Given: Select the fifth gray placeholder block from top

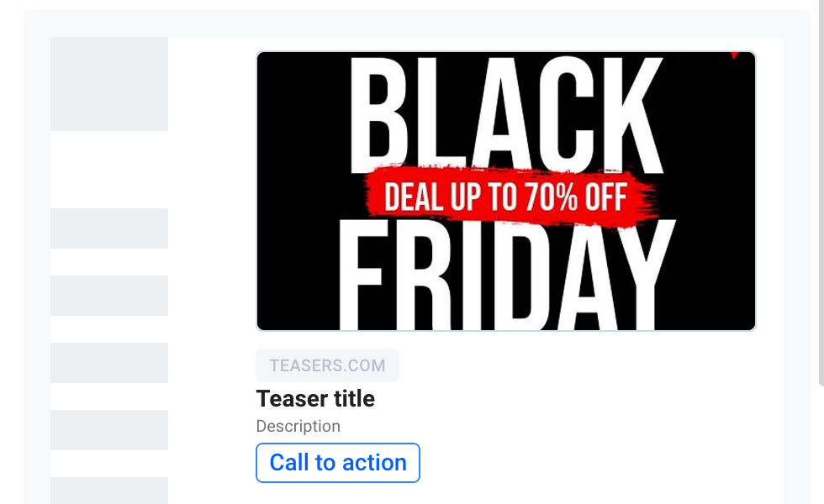Looking at the screenshot, I should (109, 430).
